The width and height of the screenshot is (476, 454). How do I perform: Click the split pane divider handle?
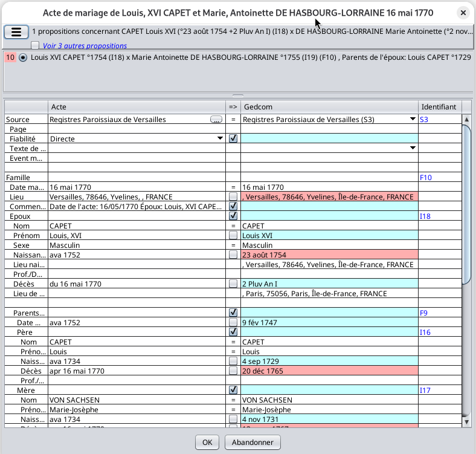238,96
